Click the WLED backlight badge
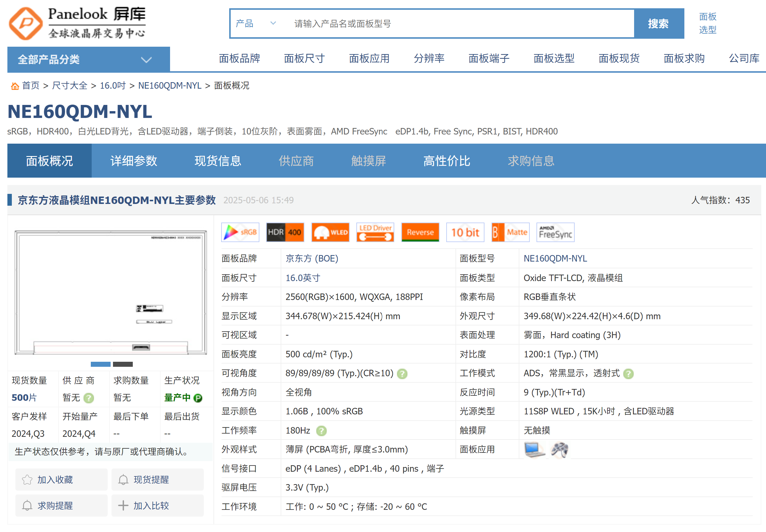The height and width of the screenshot is (532, 766). click(x=330, y=232)
